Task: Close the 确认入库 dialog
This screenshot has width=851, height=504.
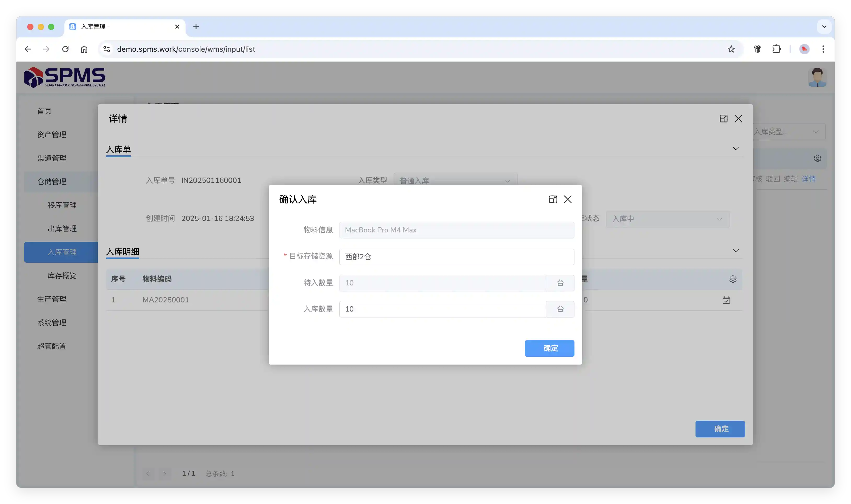Action: (568, 199)
